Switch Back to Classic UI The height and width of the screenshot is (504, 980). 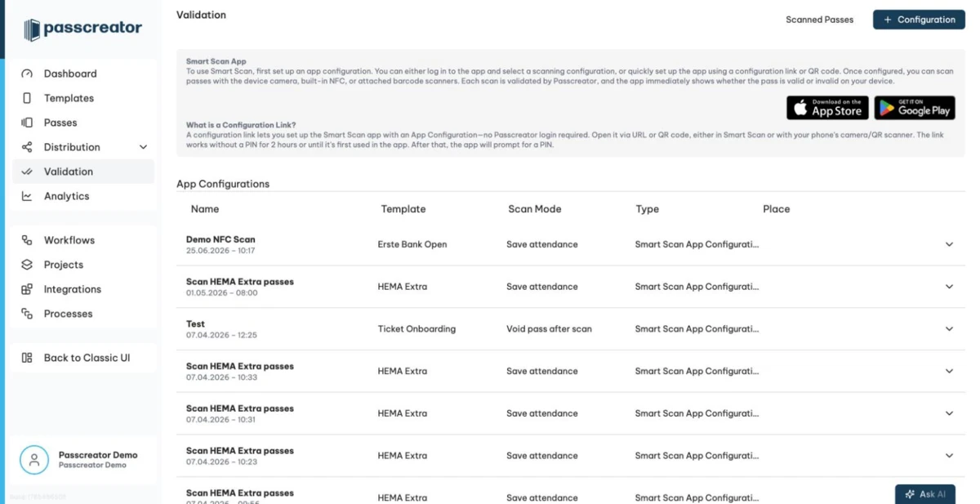[83, 358]
